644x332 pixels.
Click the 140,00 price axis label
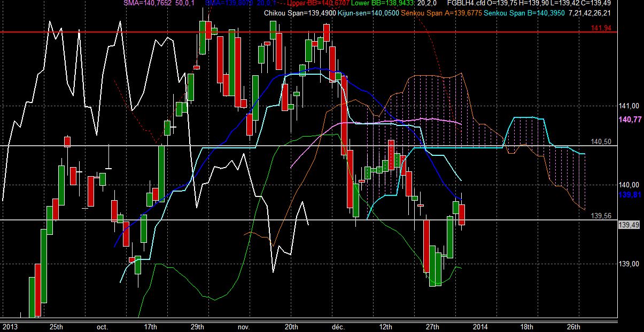click(x=629, y=184)
